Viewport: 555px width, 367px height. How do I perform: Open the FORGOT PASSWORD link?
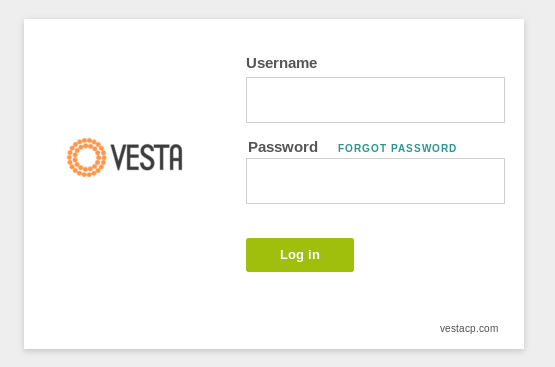coord(397,148)
